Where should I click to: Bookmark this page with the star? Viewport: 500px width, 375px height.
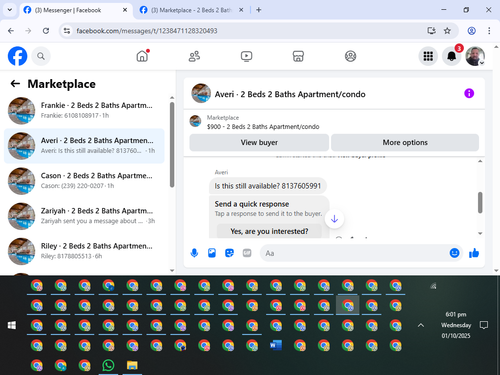pos(447,31)
